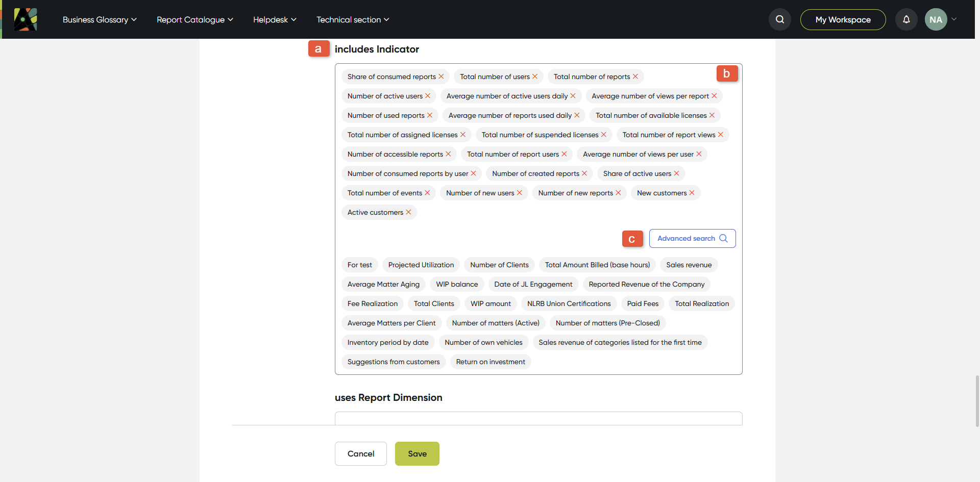This screenshot has height=482, width=980.
Task: Add 'Total Amount Billed (base hours)' indicator
Action: (x=597, y=265)
